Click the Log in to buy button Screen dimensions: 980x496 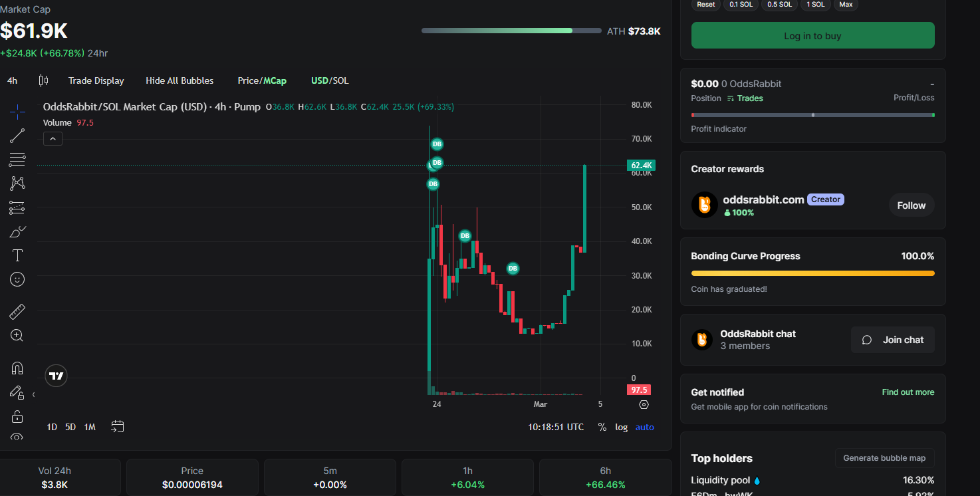(x=812, y=36)
